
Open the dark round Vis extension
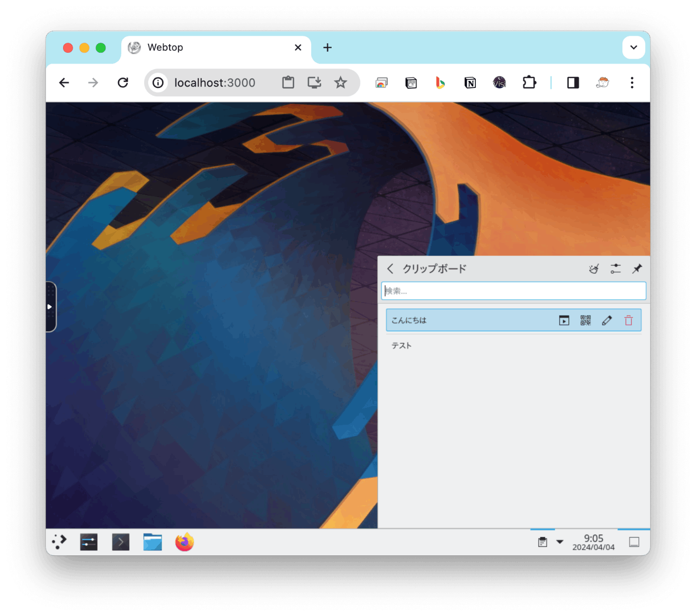point(499,83)
